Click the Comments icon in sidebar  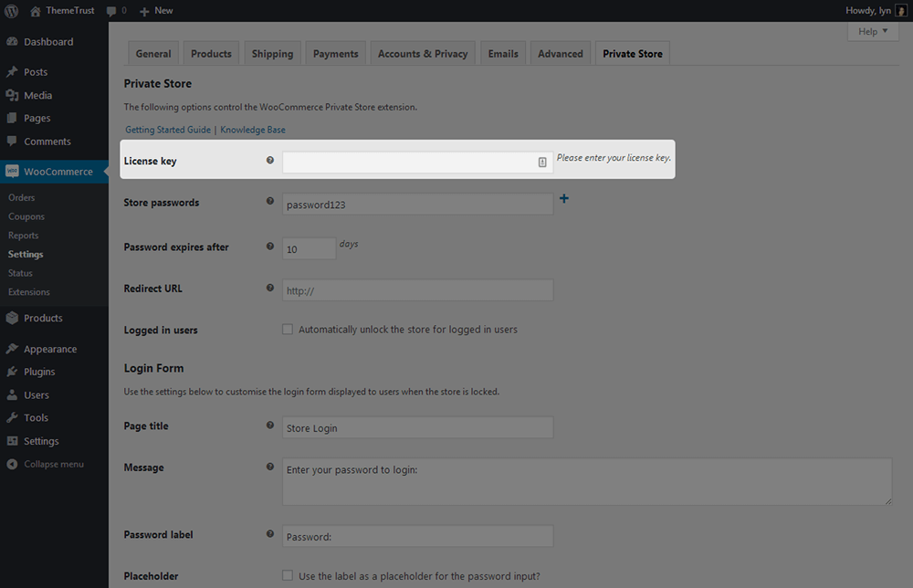tap(12, 141)
